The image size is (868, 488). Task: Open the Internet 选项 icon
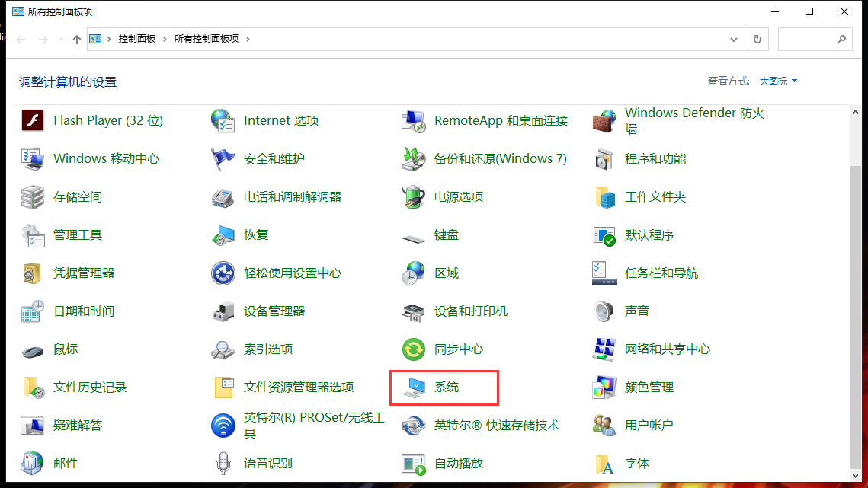(223, 120)
